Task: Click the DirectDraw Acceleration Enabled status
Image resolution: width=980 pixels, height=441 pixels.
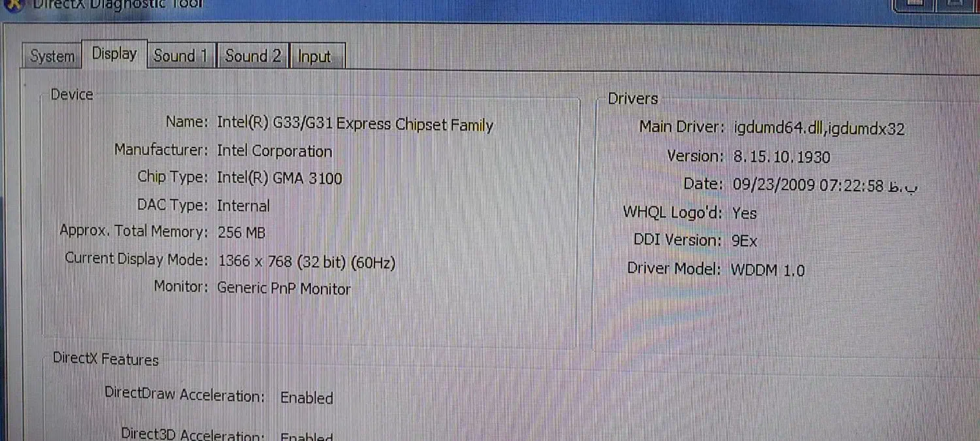Action: click(x=306, y=398)
